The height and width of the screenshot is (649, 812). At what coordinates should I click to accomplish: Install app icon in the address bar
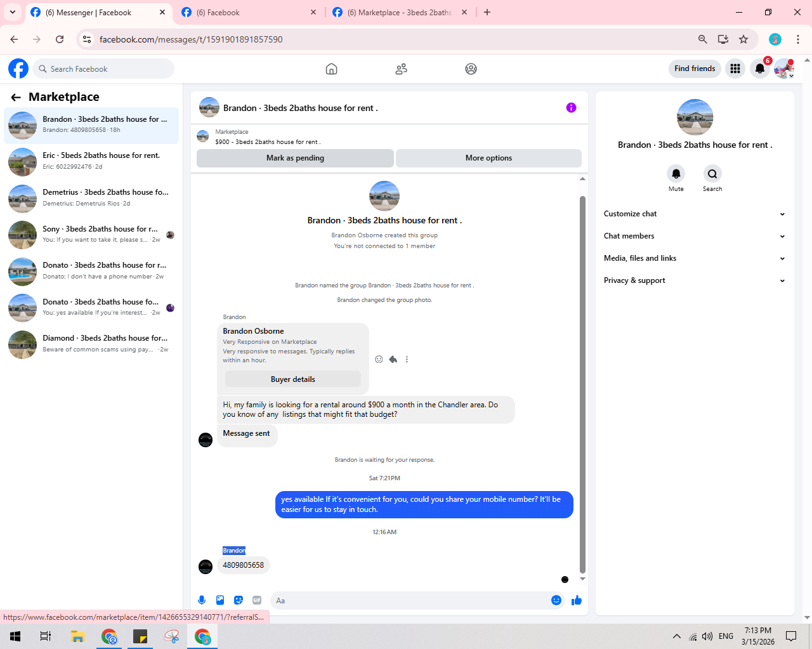pos(723,39)
